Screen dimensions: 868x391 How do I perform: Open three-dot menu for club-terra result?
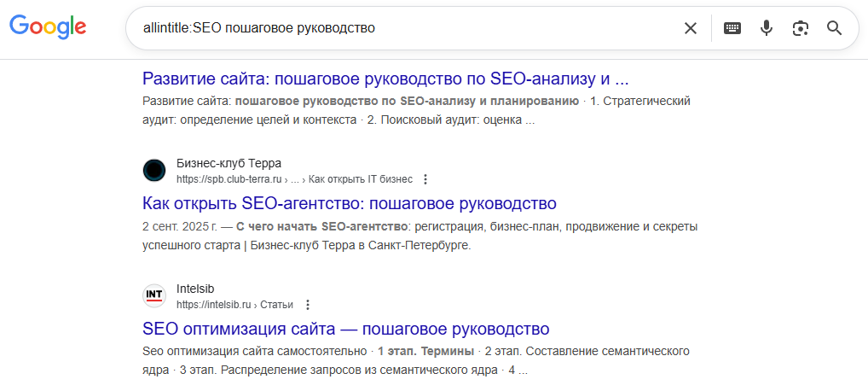coord(425,179)
